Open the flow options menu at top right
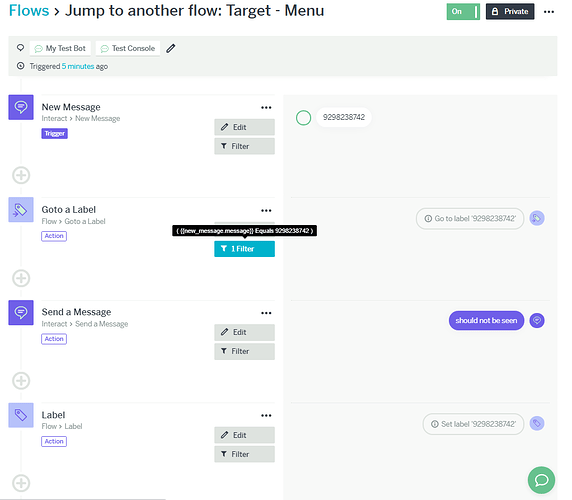This screenshot has width=572, height=500. click(x=549, y=12)
